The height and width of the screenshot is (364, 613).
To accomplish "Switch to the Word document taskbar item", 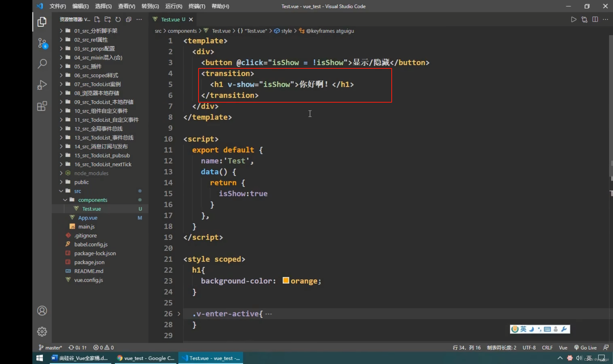I will 80,358.
